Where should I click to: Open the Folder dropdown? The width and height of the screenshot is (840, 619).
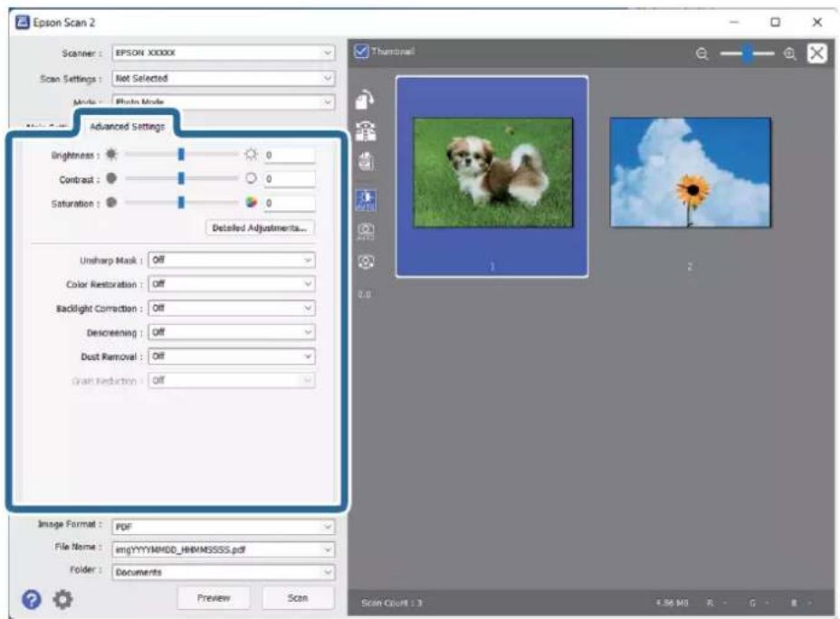(223, 573)
